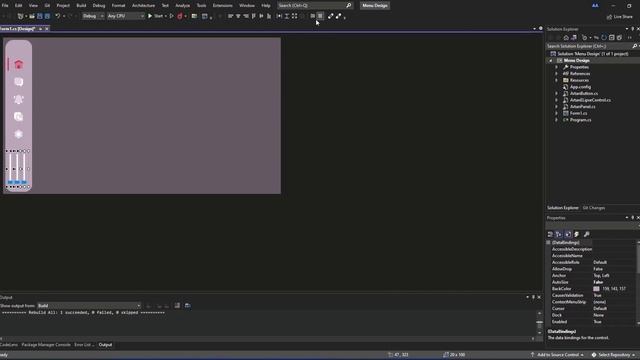Select App.config in Solution Explorer
640x360 pixels.
[x=580, y=87]
